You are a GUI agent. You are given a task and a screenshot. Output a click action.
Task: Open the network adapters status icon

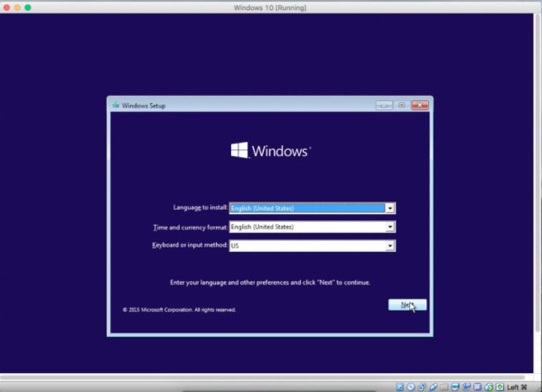pos(422,387)
